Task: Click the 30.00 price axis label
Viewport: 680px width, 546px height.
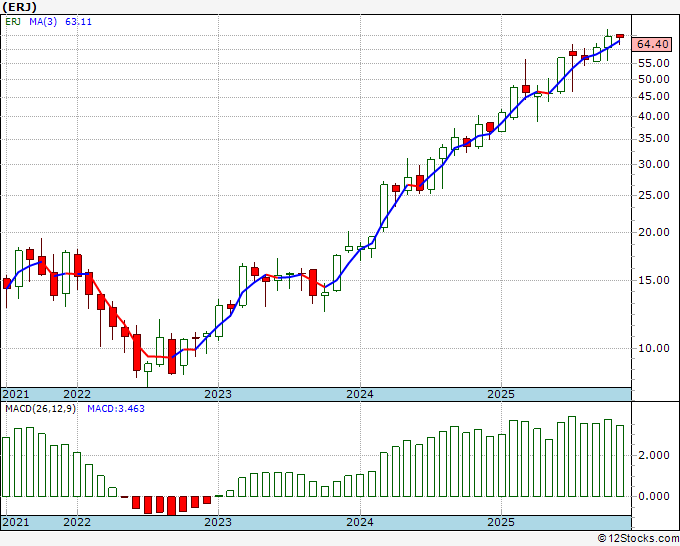Action: pos(654,164)
